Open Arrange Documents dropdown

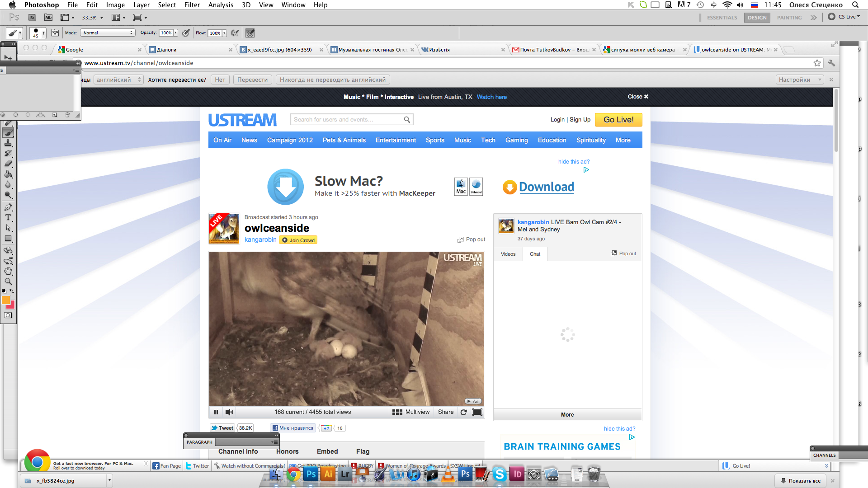click(x=118, y=18)
